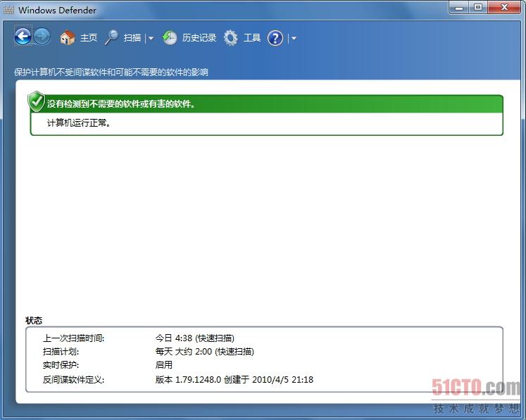Click the blue Back arrow button
This screenshot has width=526, height=420.
[23, 36]
